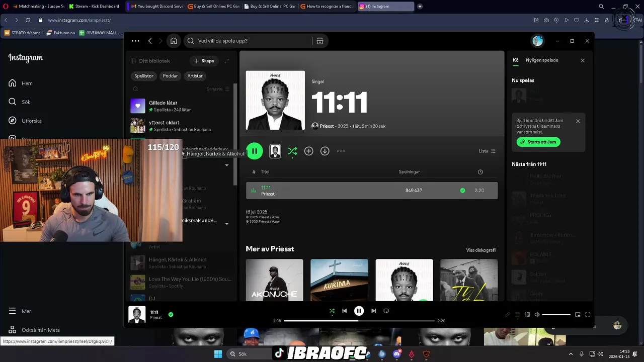Open Visa diskografi link
The height and width of the screenshot is (362, 644).
coord(480,250)
